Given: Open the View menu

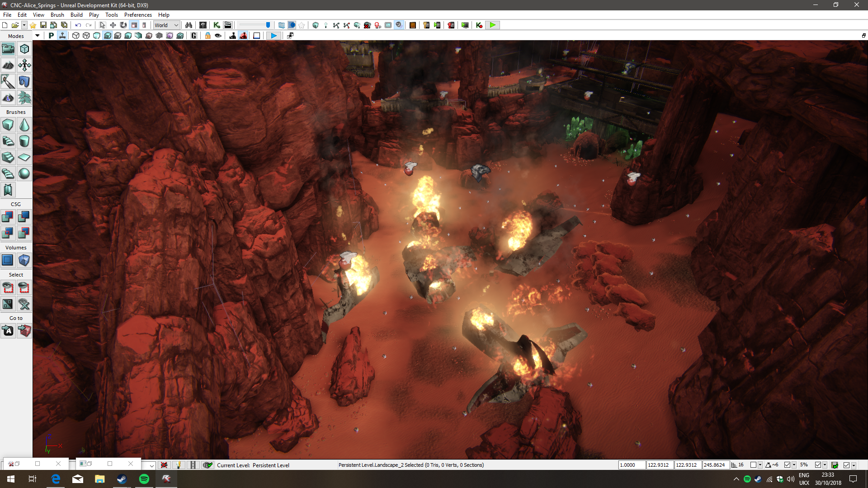Looking at the screenshot, I should (x=38, y=15).
